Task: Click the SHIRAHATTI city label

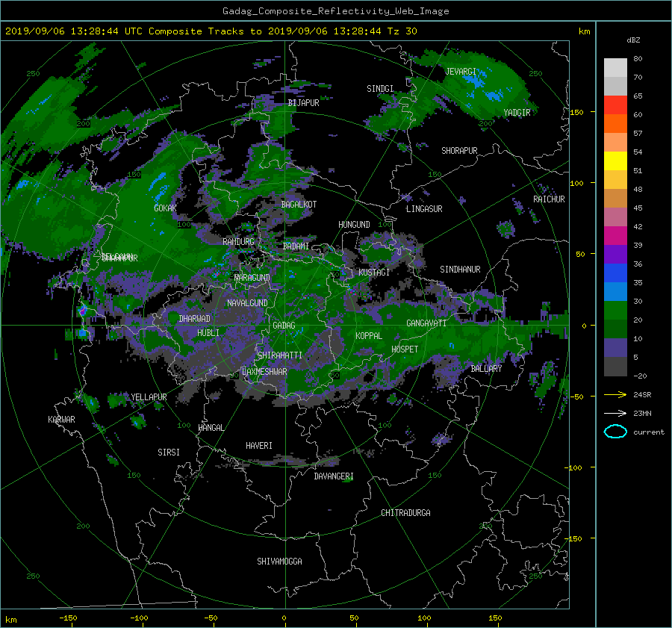Action: (280, 355)
